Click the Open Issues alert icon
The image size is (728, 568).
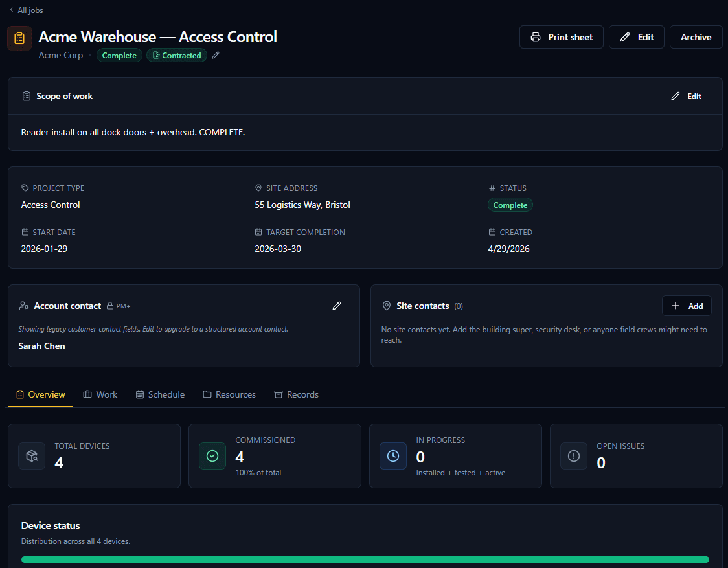pos(573,456)
